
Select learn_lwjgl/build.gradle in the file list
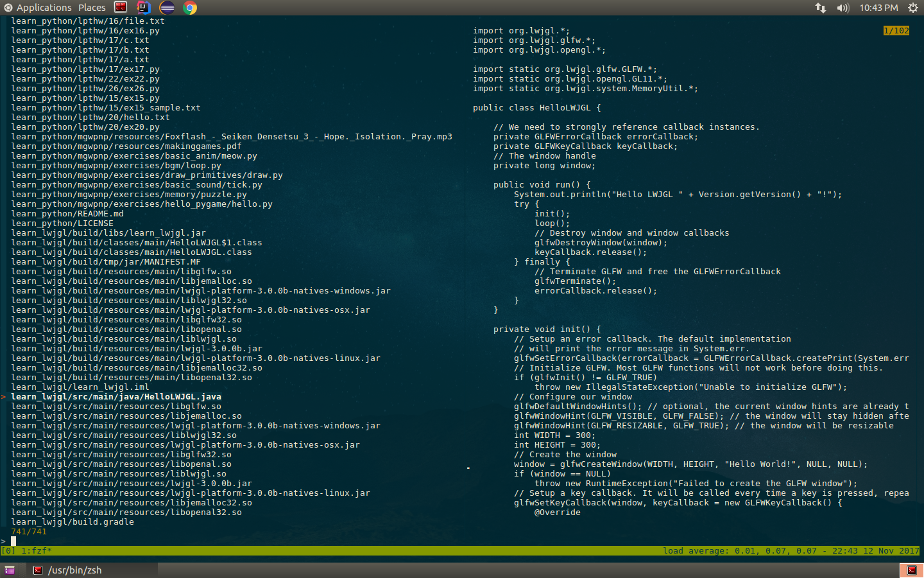73,522
